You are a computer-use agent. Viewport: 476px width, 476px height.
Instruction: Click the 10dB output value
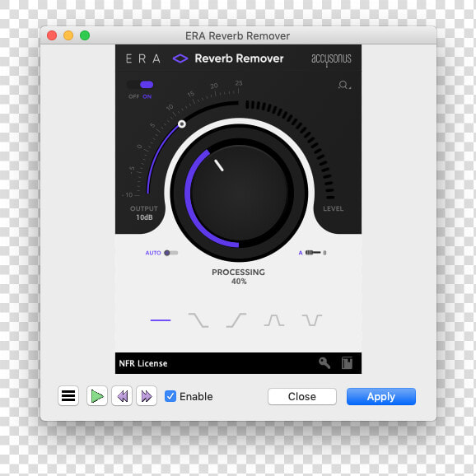144,217
